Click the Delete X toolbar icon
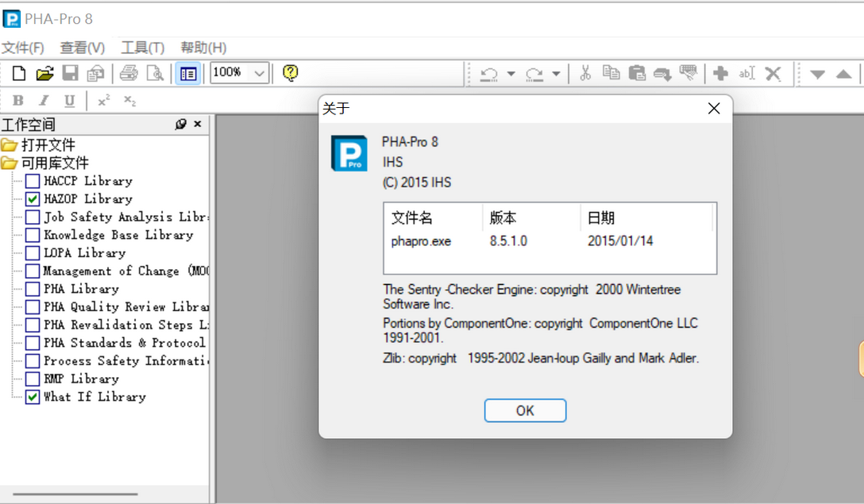 coord(773,73)
